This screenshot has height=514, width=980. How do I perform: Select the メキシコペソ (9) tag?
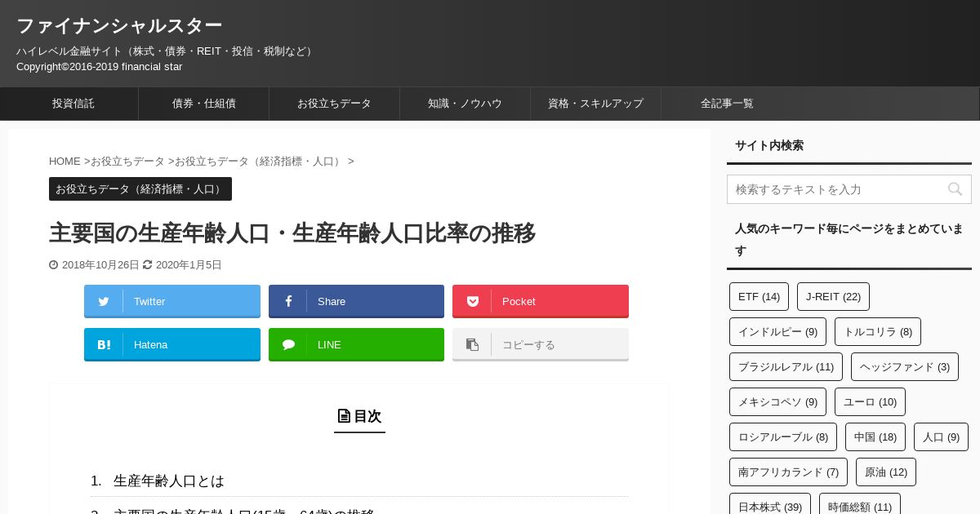click(x=777, y=401)
